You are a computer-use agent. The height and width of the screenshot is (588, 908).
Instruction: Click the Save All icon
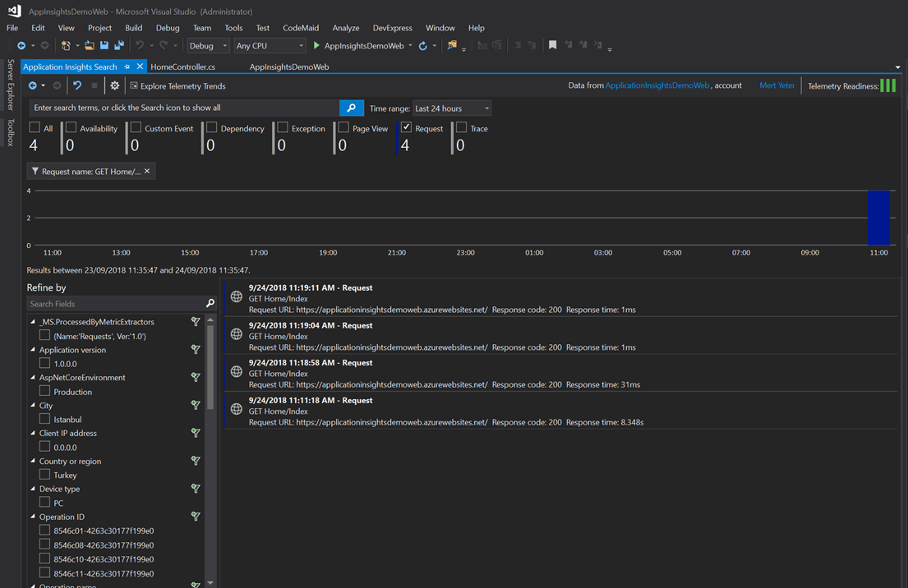[119, 45]
